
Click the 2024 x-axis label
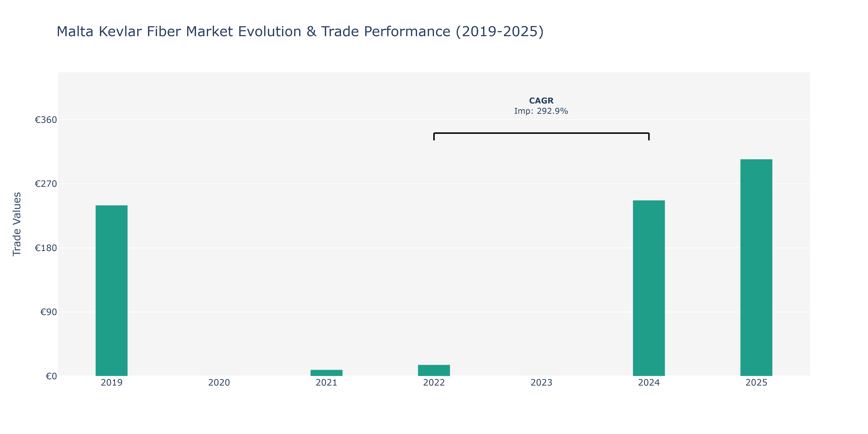point(649,383)
